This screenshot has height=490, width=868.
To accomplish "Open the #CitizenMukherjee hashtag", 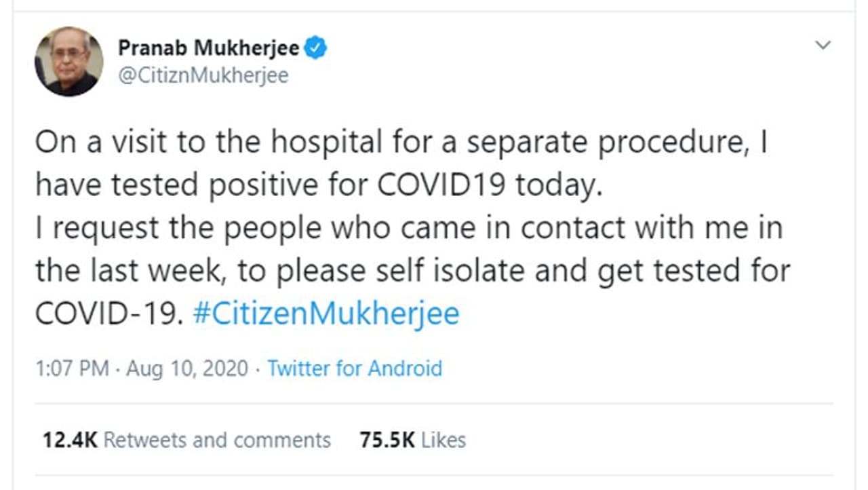I will (326, 314).
